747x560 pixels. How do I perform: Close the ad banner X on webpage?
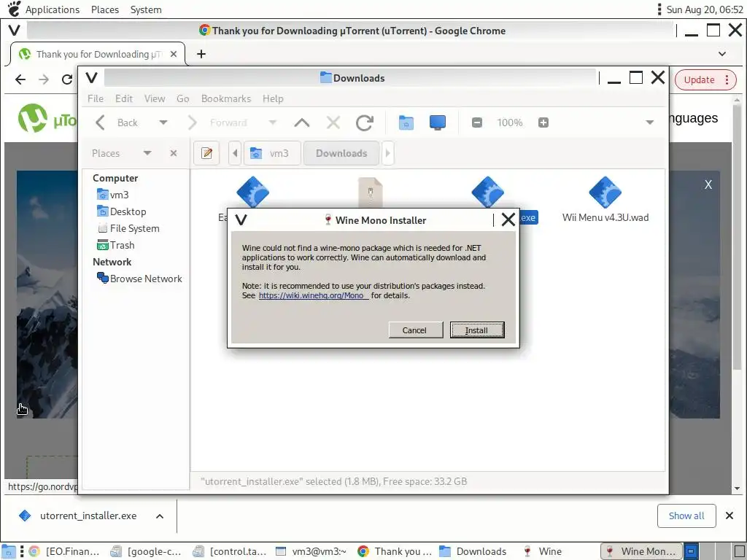(708, 184)
